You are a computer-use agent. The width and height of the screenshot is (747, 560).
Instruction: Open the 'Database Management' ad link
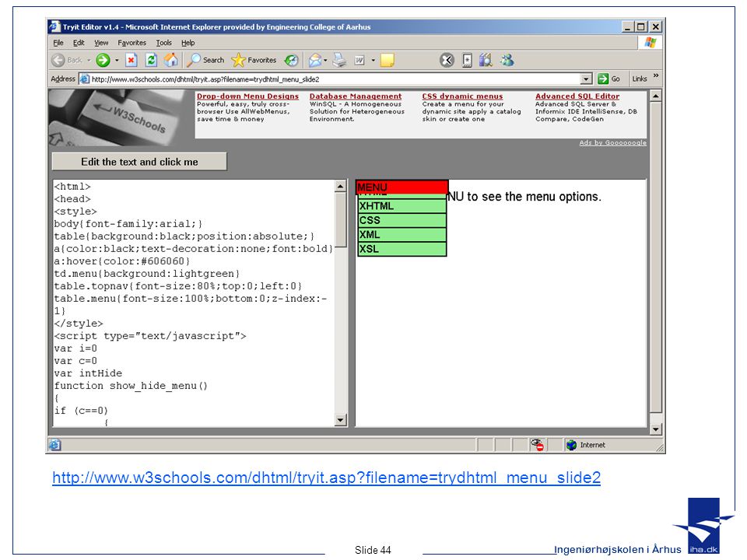(x=356, y=96)
